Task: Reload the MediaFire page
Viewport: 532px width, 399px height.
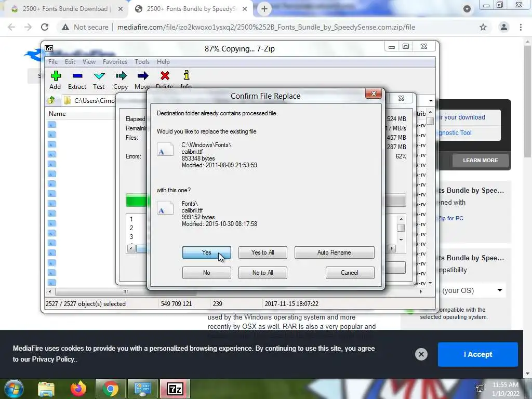Action: [45, 27]
